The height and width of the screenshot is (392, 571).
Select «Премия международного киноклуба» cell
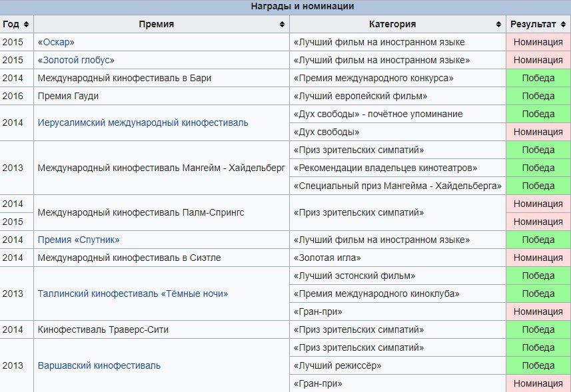point(398,294)
